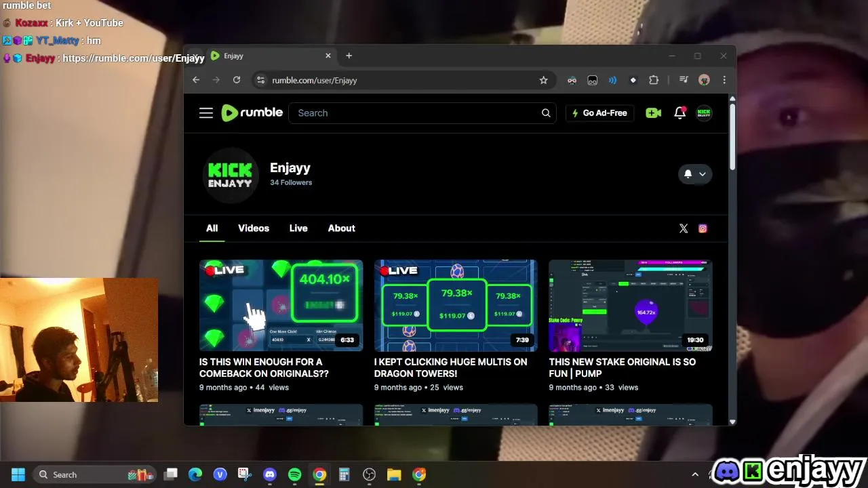
Task: Click the Chrome address bar URL
Action: (315, 80)
